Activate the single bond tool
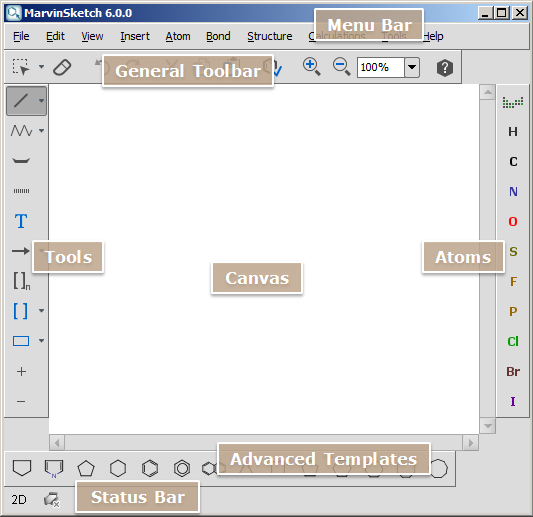533x517 pixels. [21, 101]
